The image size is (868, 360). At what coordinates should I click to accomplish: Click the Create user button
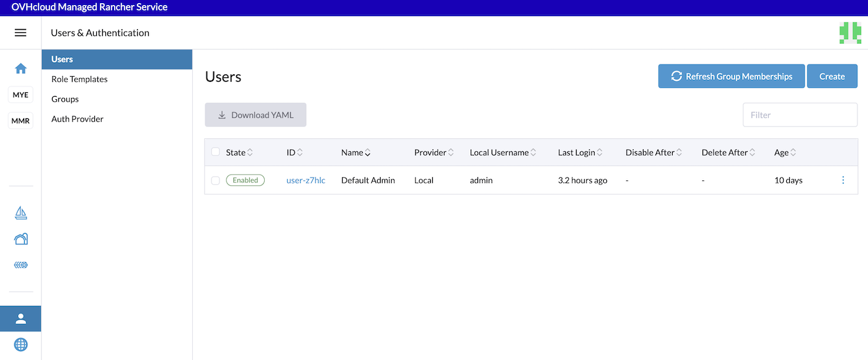[831, 76]
